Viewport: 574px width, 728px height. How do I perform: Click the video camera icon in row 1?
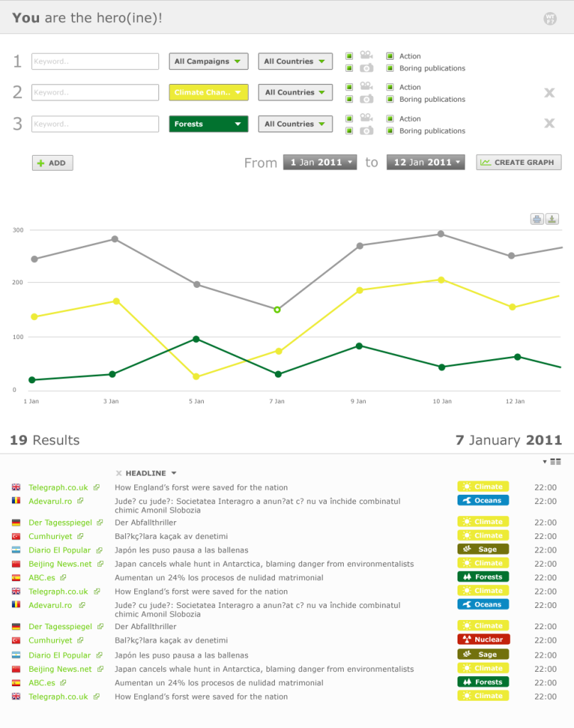point(367,55)
